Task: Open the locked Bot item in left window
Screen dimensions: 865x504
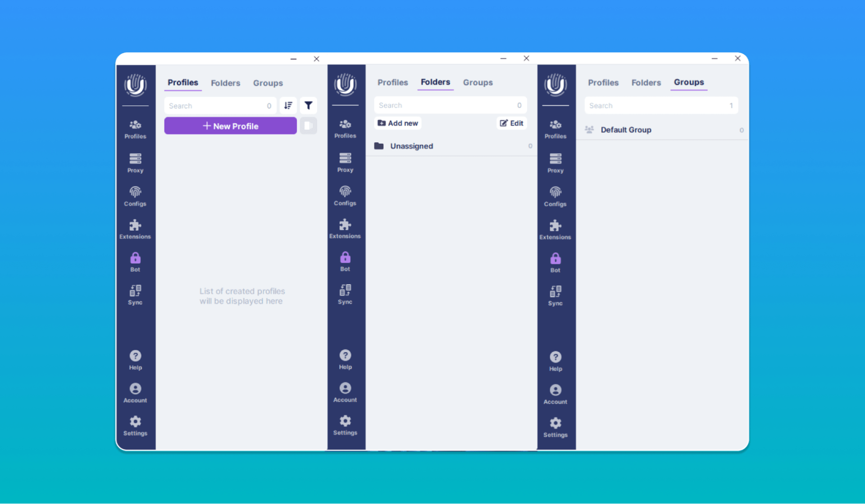Action: 135,262
